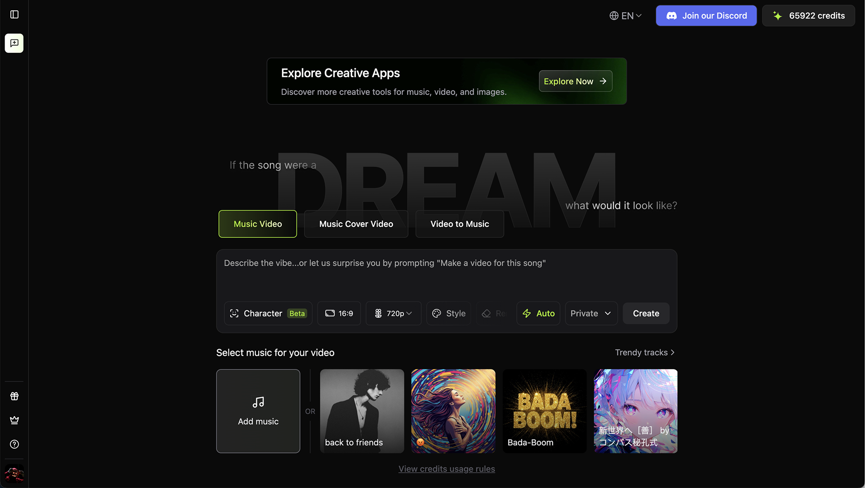
Task: Toggle the 16:9 aspect ratio option
Action: (339, 313)
